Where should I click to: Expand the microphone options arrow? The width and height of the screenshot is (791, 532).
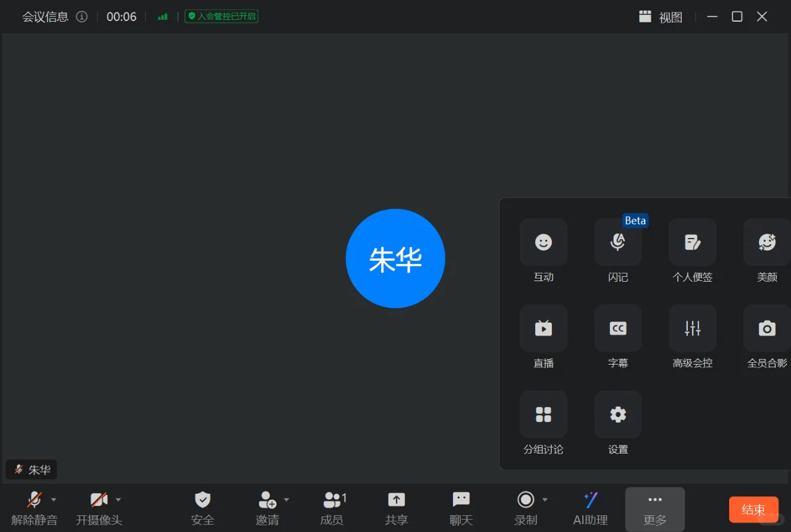point(53,499)
